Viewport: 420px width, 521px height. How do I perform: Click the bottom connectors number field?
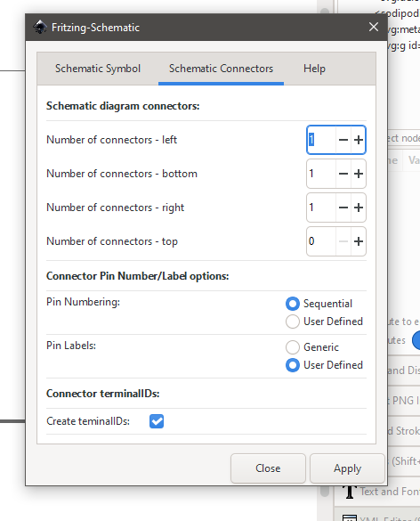click(321, 174)
